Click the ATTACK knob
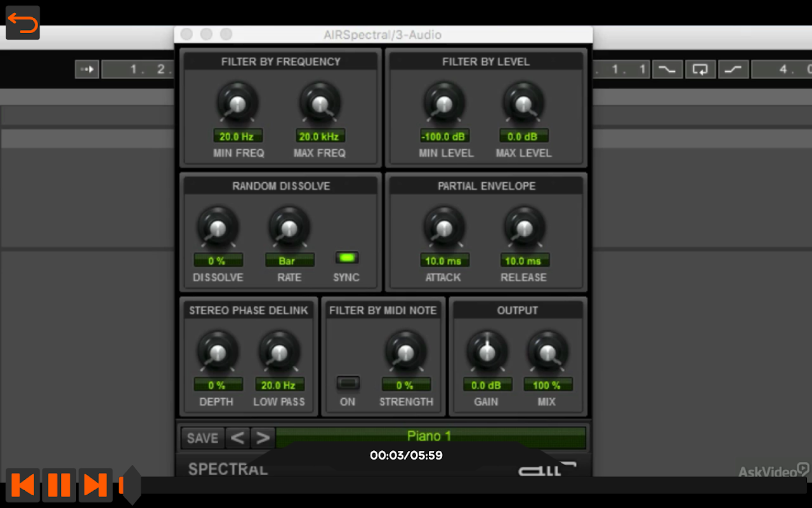This screenshot has width=812, height=508. click(445, 227)
